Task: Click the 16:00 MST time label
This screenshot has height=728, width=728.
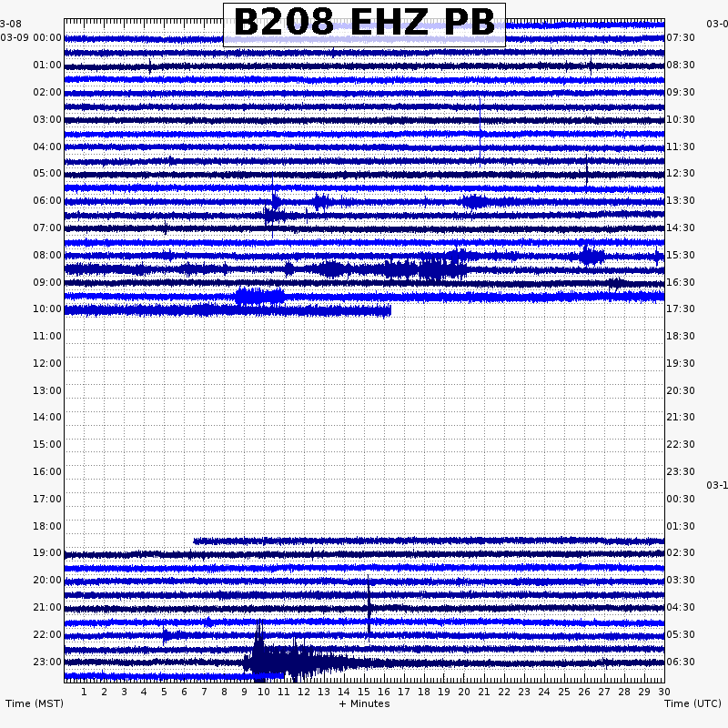Action: (47, 472)
